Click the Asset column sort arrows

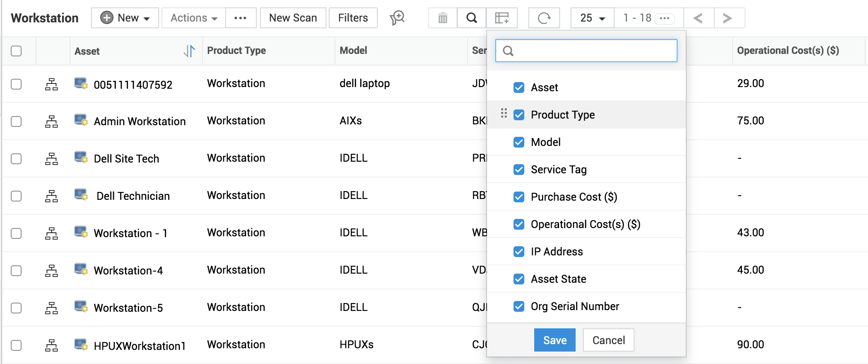click(189, 51)
